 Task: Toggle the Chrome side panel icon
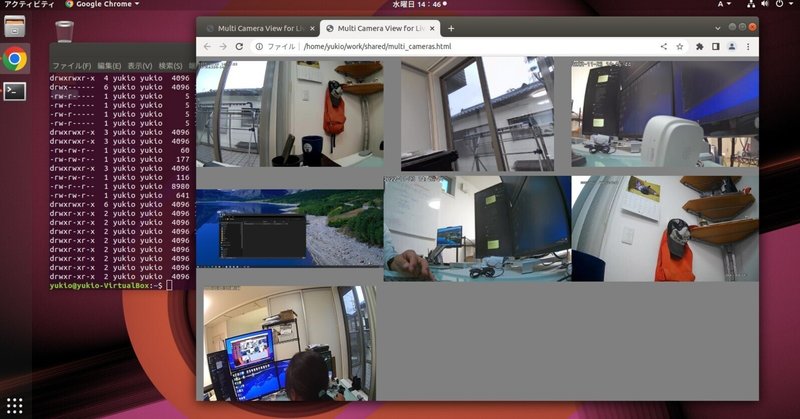(x=716, y=46)
